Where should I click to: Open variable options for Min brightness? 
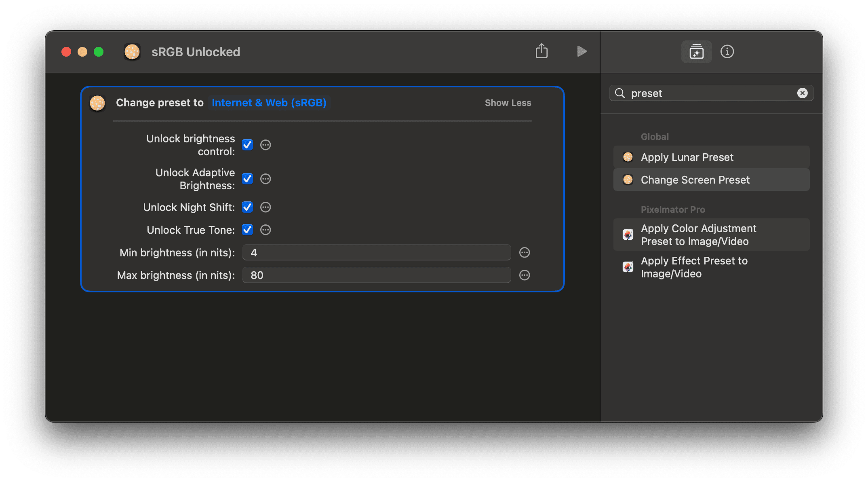(525, 252)
